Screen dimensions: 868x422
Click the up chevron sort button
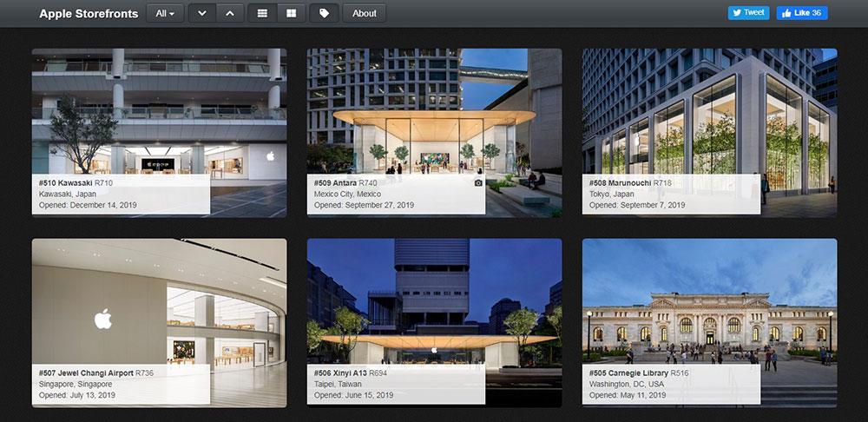point(230,13)
